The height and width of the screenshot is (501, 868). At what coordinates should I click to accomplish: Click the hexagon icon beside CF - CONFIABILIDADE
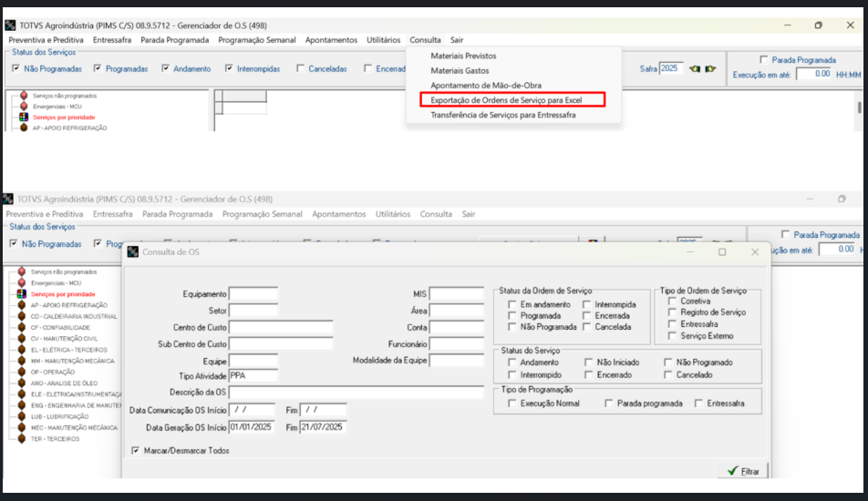[22, 327]
